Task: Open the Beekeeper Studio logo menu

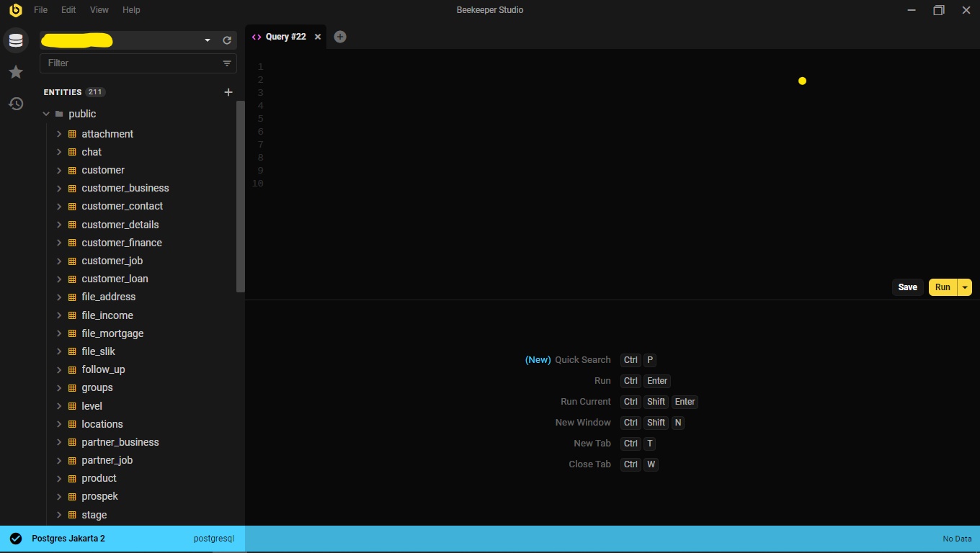Action: [x=16, y=10]
